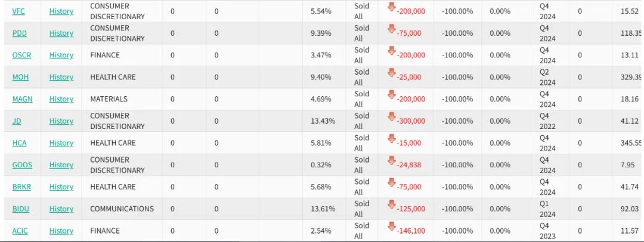Click red down arrow in JD row
Image resolution: width=644 pixels, height=242 pixels.
[391, 117]
